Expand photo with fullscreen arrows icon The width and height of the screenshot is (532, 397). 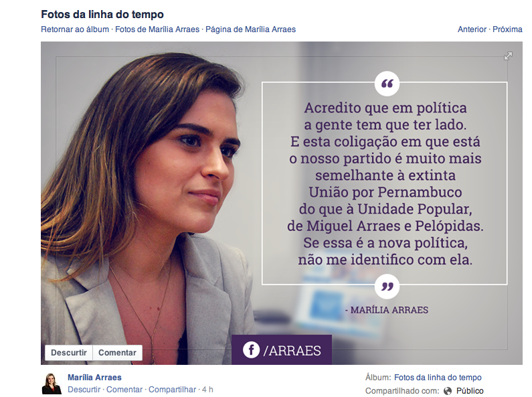[x=508, y=56]
